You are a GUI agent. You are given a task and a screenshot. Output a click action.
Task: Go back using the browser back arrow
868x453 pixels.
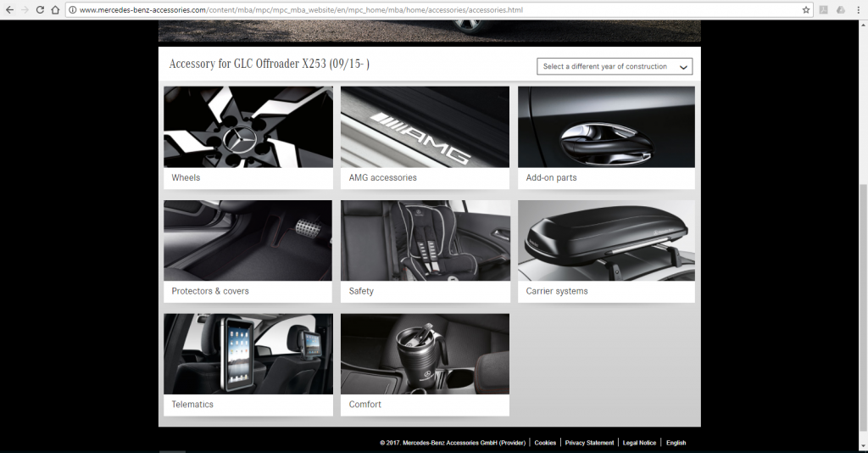point(9,9)
